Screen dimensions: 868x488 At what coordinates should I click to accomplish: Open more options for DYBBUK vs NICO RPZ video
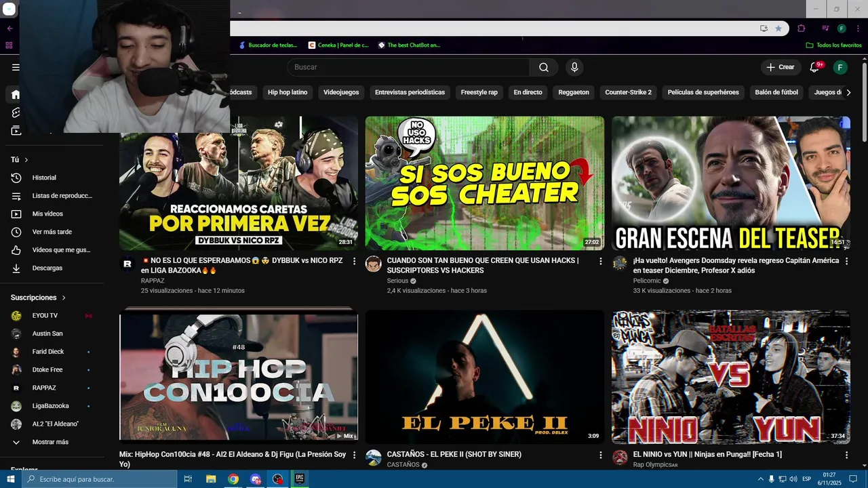coord(354,261)
